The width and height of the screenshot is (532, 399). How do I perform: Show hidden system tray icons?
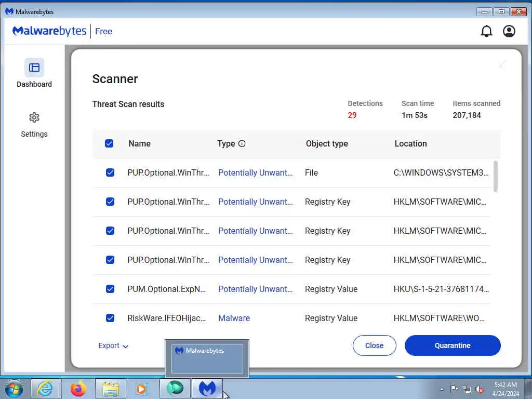(442, 389)
